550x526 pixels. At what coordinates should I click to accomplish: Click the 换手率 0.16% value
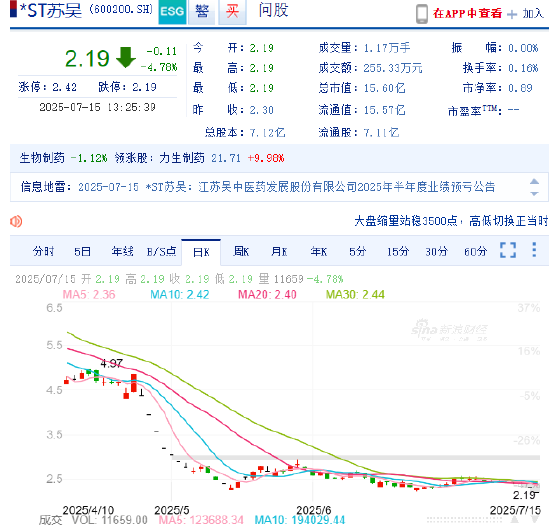523,68
